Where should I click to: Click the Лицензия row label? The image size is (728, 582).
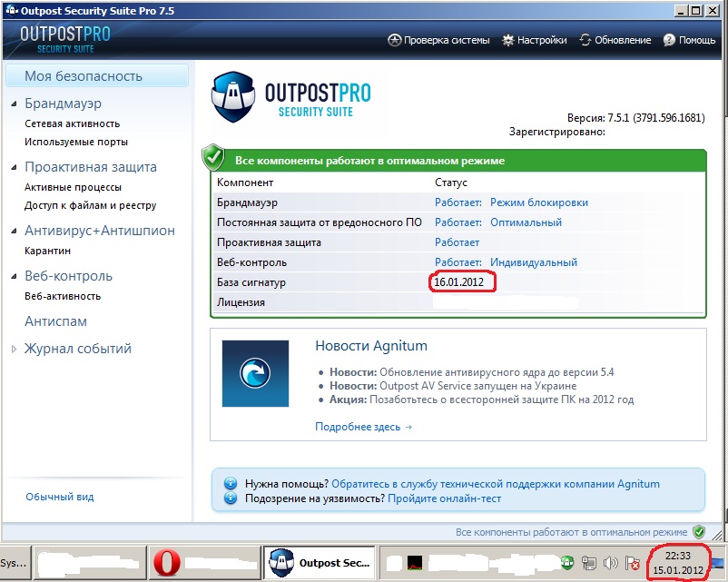click(241, 302)
